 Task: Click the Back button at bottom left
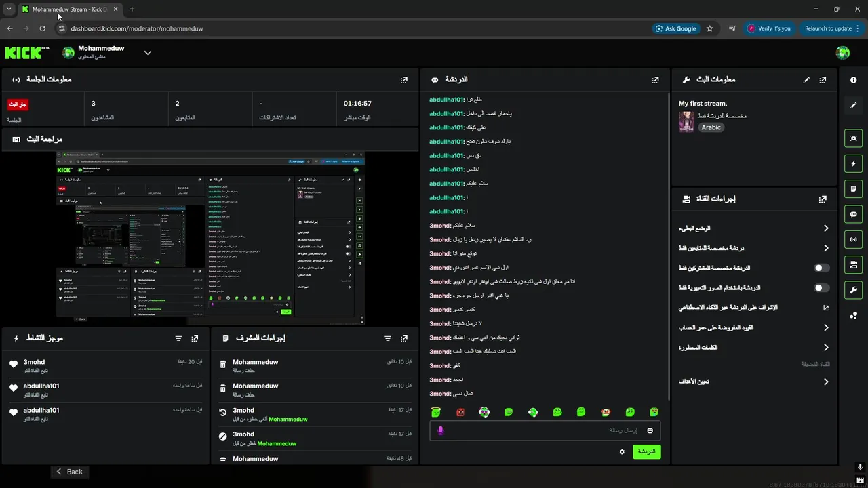click(x=69, y=472)
